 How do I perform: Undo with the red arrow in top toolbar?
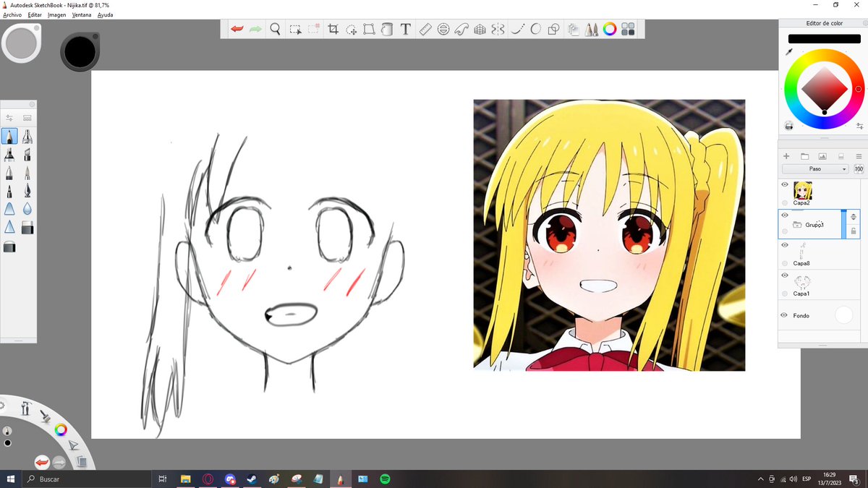(x=237, y=29)
